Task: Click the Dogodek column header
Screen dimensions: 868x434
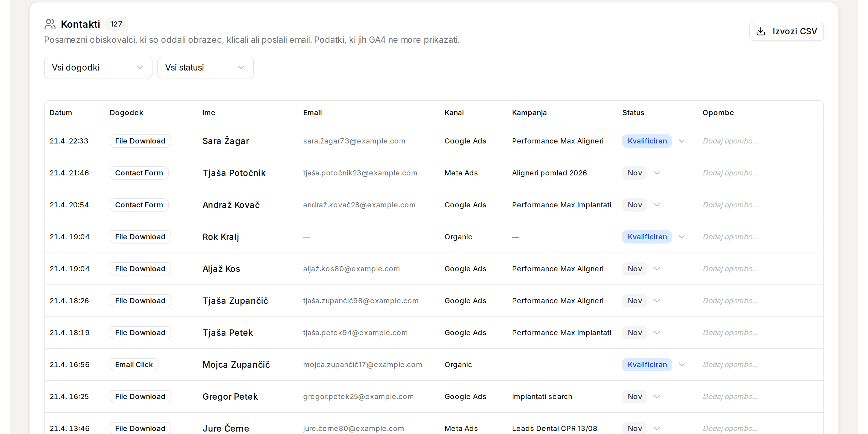Action: click(x=126, y=113)
